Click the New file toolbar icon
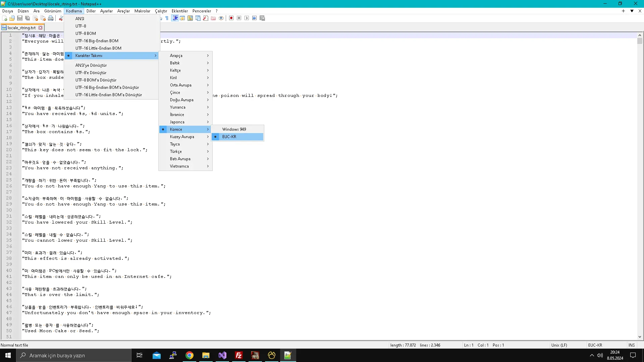The width and height of the screenshot is (644, 362). pyautogui.click(x=5, y=18)
